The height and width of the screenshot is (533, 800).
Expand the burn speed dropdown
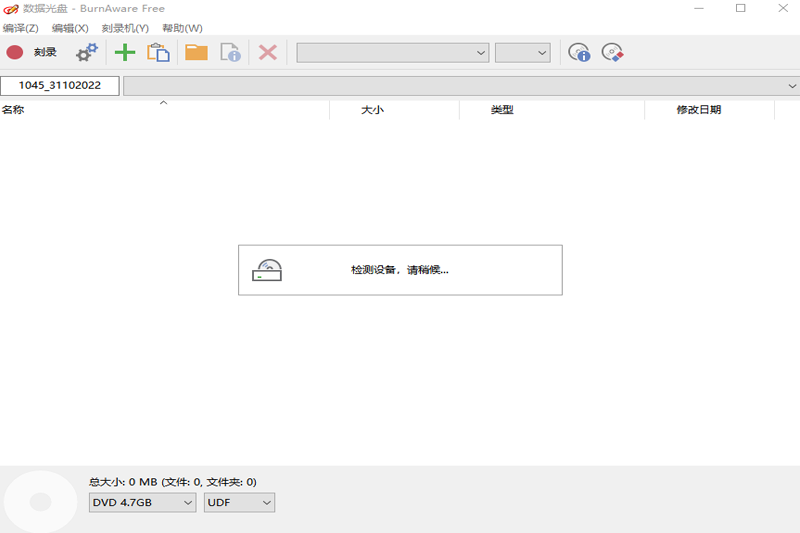523,52
